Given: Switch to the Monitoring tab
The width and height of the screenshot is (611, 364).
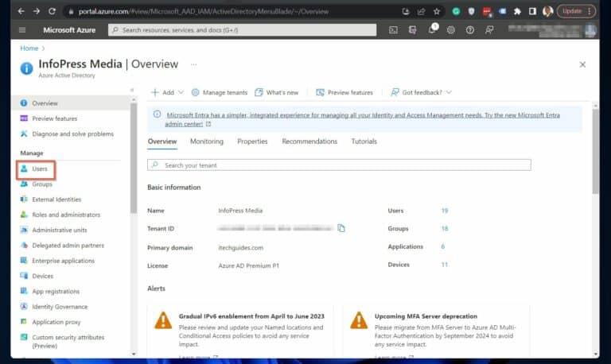Looking at the screenshot, I should [x=207, y=141].
